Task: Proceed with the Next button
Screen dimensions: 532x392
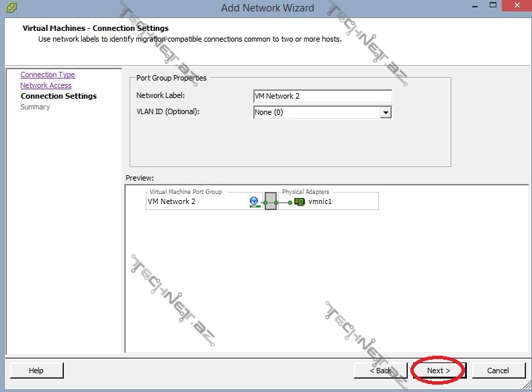Action: click(439, 371)
